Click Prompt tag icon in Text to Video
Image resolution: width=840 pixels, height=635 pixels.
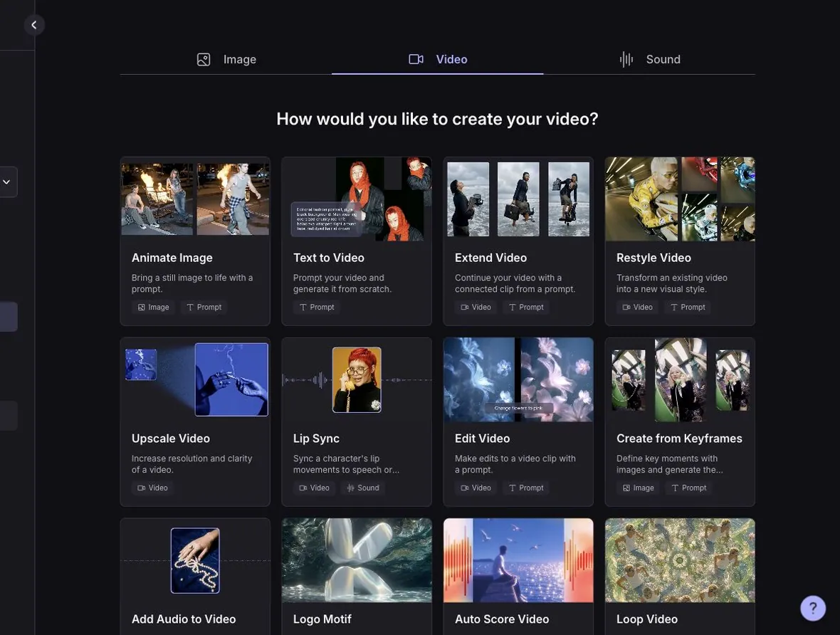point(303,307)
